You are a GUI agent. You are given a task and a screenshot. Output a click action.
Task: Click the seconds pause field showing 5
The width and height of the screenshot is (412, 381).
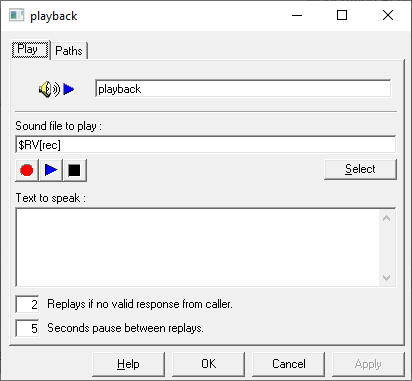27,328
